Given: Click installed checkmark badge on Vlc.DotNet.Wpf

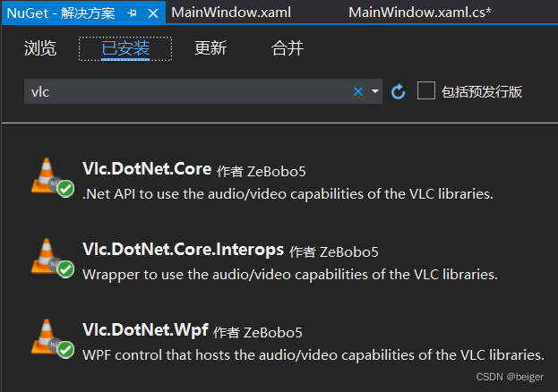Looking at the screenshot, I should tap(66, 350).
